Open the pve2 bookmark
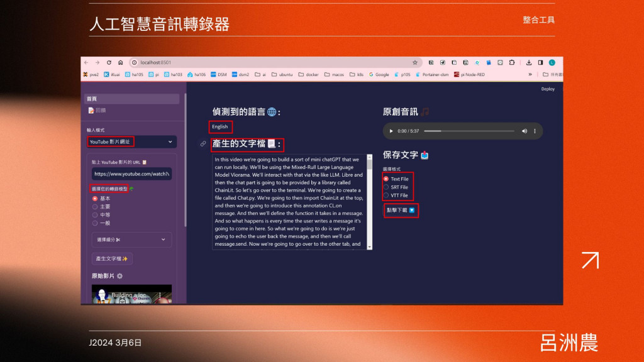The height and width of the screenshot is (362, 644). 91,74
